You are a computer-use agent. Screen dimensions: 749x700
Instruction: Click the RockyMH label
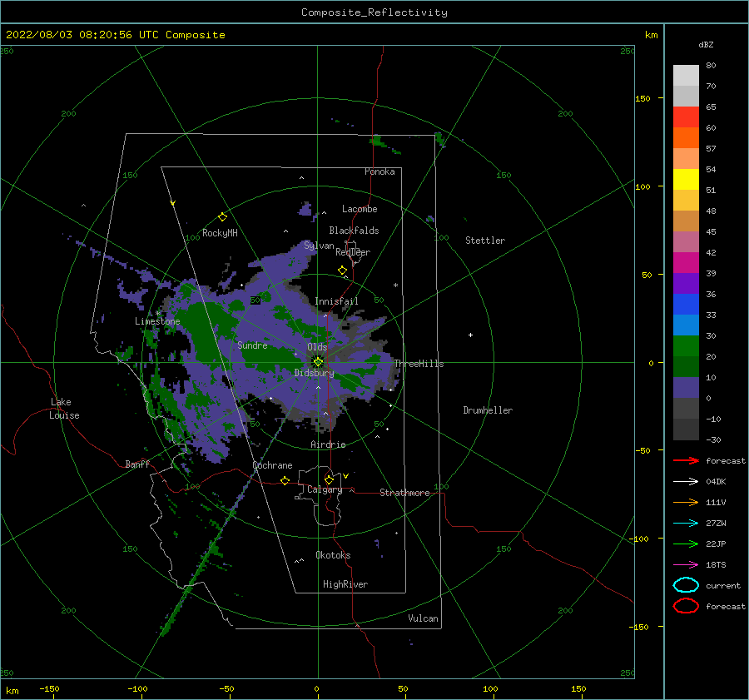coord(220,233)
